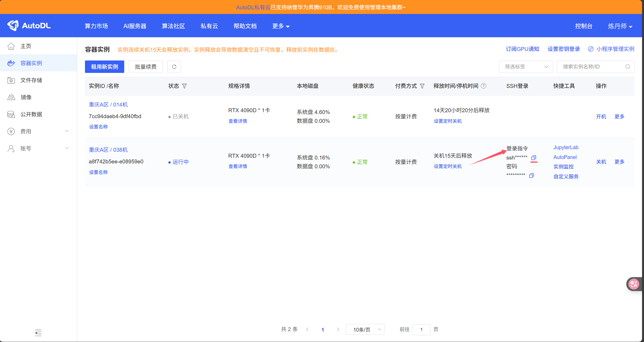The height and width of the screenshot is (342, 644).
Task: Collapse the sidebar with bottom icon
Action: 38,333
